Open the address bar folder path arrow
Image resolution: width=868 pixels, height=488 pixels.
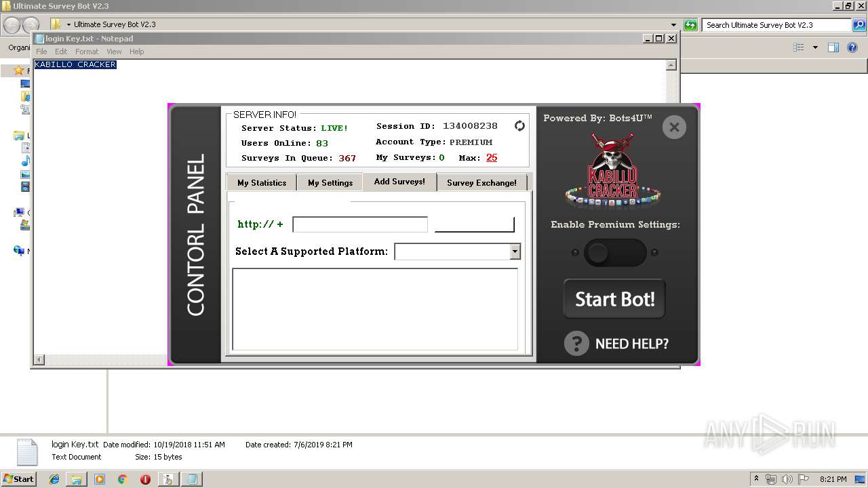(67, 24)
